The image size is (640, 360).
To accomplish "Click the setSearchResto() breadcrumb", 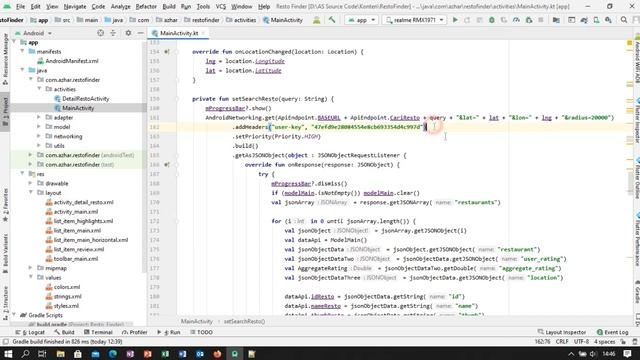I will (244, 322).
